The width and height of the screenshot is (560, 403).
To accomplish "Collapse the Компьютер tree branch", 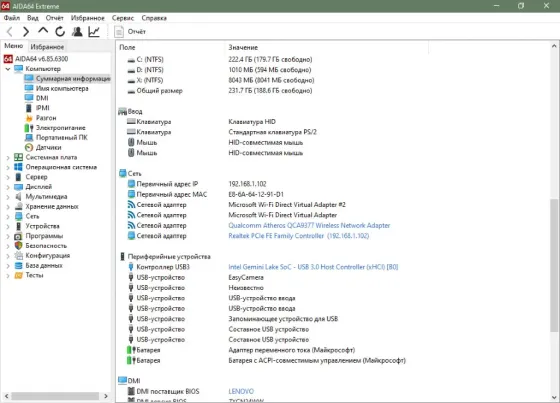I will (8, 69).
